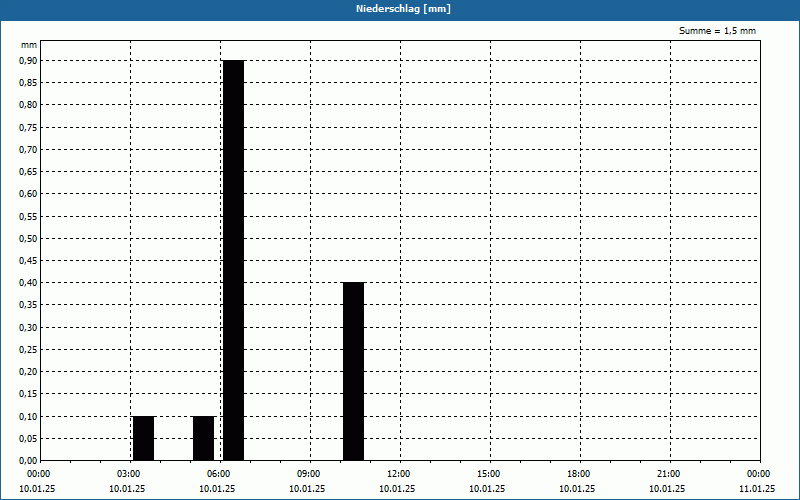
Task: Click the mm unit label on y-axis
Action: pyautogui.click(x=29, y=45)
